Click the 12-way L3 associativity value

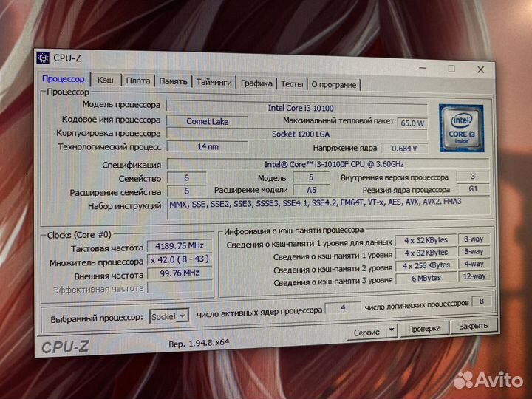474,276
